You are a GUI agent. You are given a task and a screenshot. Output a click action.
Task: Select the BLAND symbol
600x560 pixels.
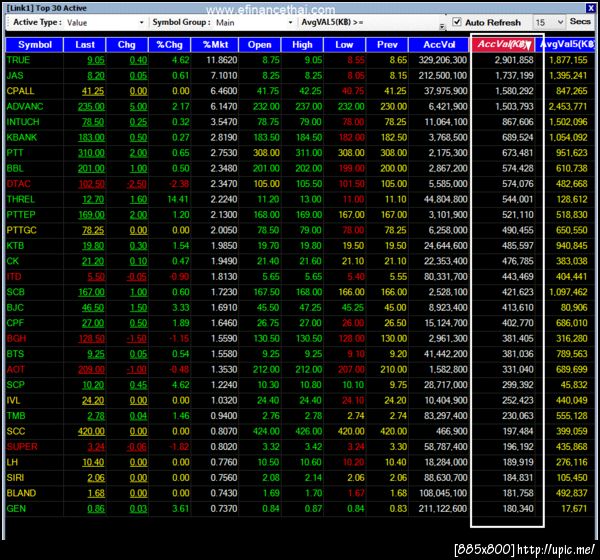pos(21,493)
